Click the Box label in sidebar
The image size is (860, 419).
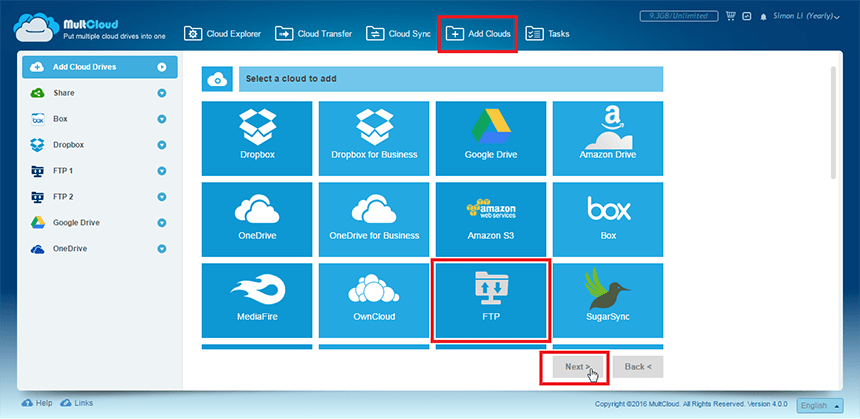60,119
